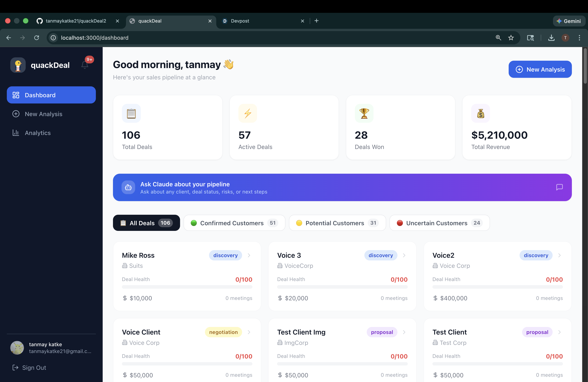Click the Voice2 deal health progress bar
The height and width of the screenshot is (382, 588).
tap(497, 287)
